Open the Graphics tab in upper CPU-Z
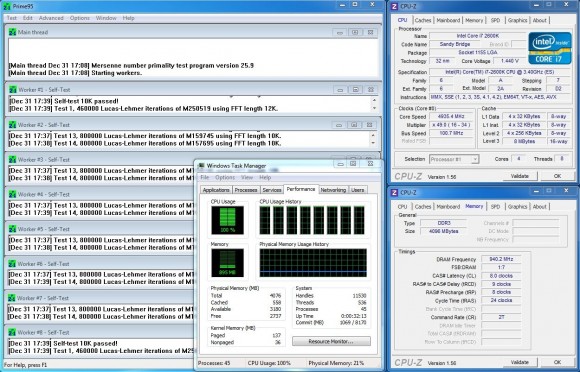 tap(517, 20)
